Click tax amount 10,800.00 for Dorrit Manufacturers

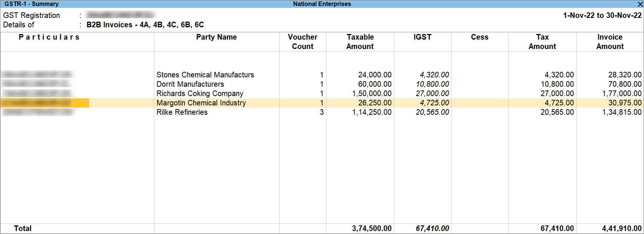click(557, 84)
